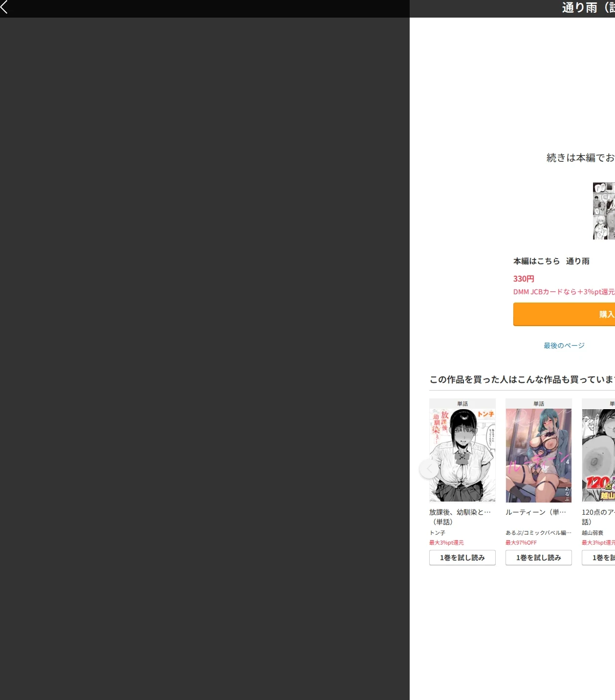
Task: Open the 最後のページ link
Action: pos(564,346)
